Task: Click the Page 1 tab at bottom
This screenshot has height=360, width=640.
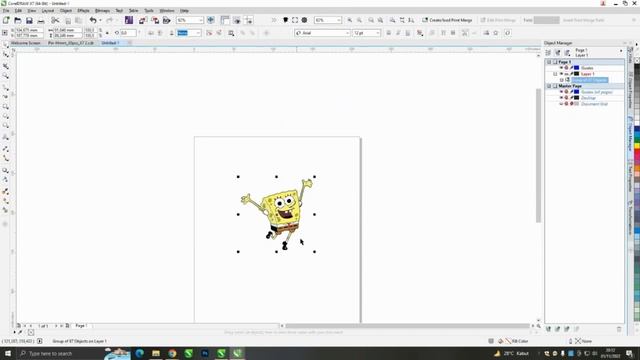Action: (x=81, y=326)
